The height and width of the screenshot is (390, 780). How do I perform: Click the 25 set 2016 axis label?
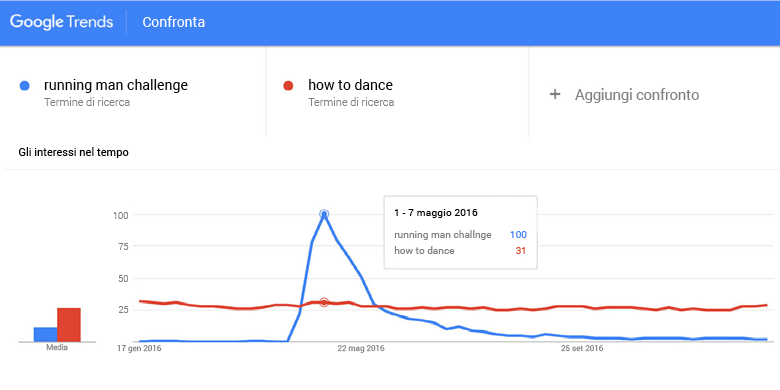(x=582, y=349)
